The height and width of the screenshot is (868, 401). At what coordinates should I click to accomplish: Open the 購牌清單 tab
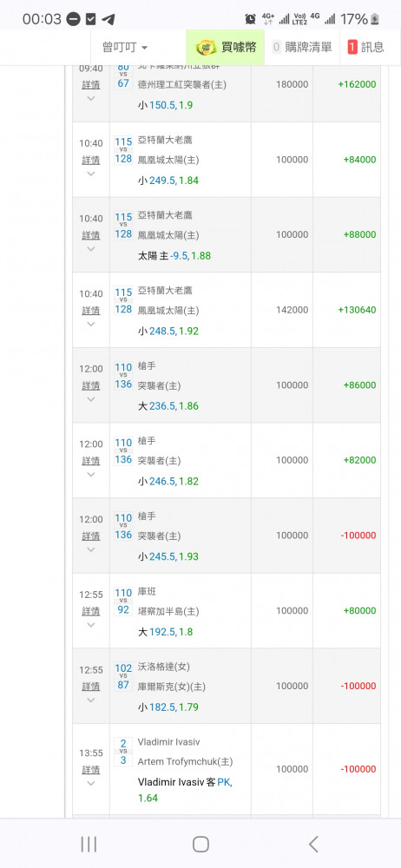click(302, 48)
